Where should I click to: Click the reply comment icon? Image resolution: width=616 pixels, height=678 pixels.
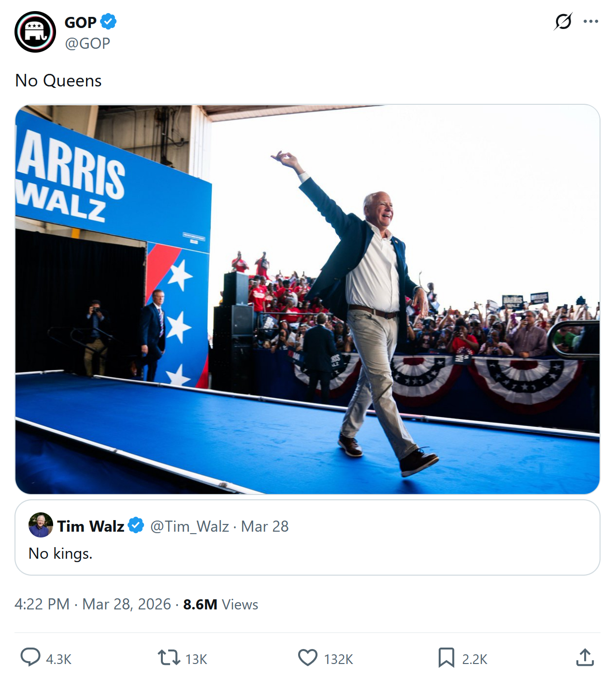tap(30, 657)
